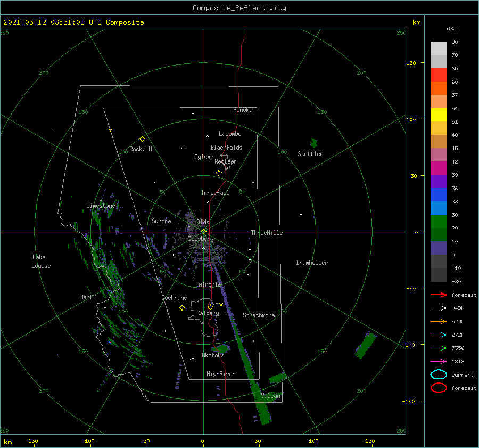Click the yellow radar-site diamond between Olds and Didsbury
This screenshot has width=479, height=448.
(x=203, y=232)
